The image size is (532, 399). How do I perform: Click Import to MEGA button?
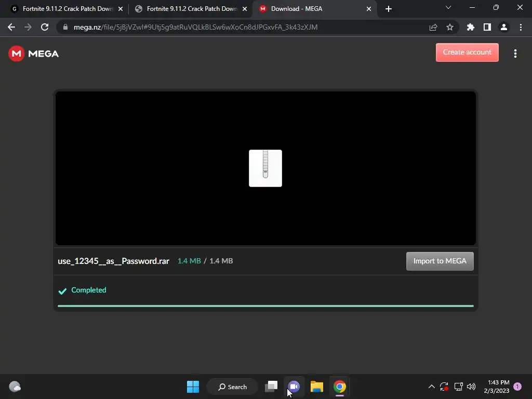[440, 261]
